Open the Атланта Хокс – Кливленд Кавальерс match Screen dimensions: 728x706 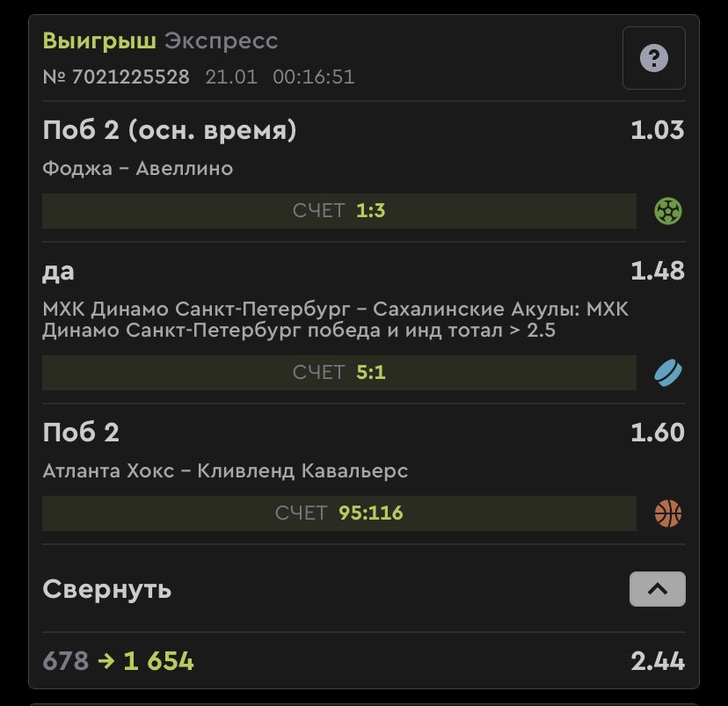coord(225,470)
